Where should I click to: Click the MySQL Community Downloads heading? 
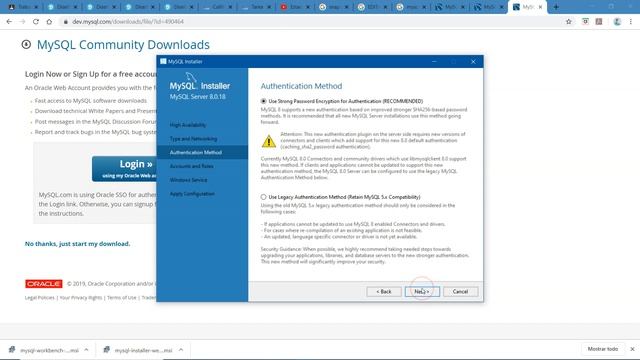pyautogui.click(x=123, y=44)
